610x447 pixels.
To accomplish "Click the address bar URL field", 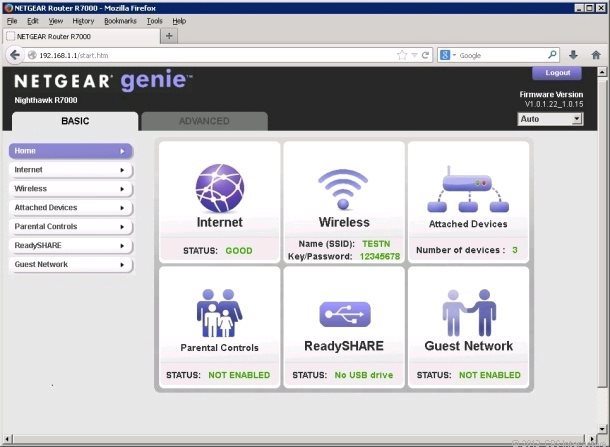I will tap(216, 55).
